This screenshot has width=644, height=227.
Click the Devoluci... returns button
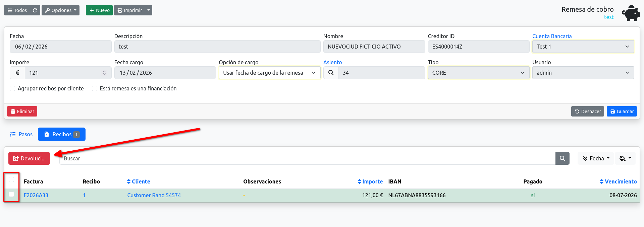click(29, 158)
